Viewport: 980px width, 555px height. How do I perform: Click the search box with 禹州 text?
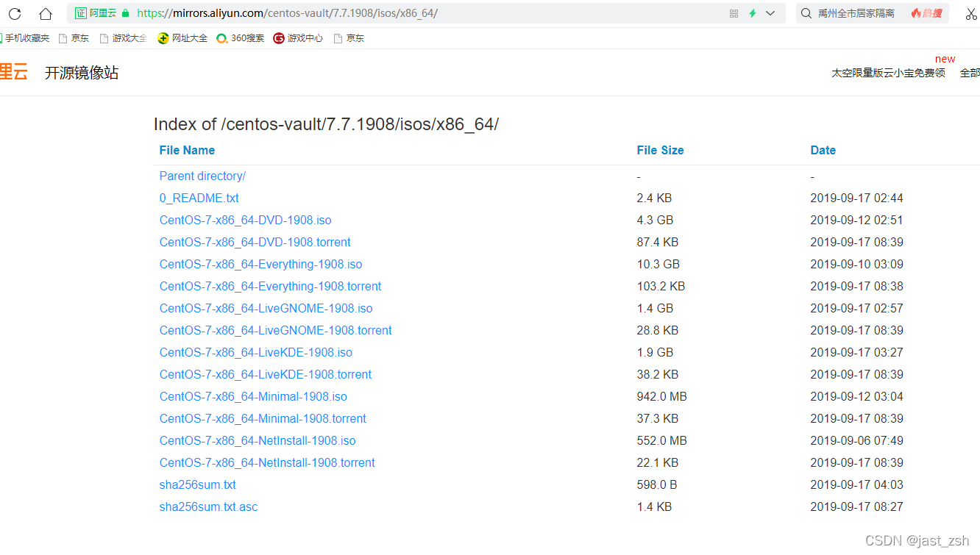(873, 13)
